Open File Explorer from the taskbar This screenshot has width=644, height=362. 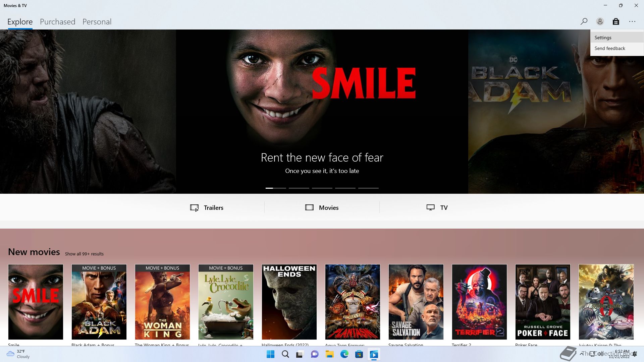point(329,354)
